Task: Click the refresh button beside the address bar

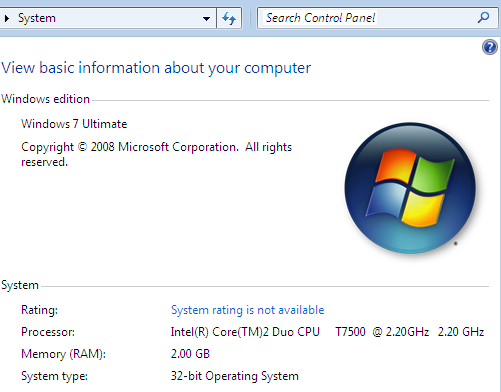Action: pos(229,18)
